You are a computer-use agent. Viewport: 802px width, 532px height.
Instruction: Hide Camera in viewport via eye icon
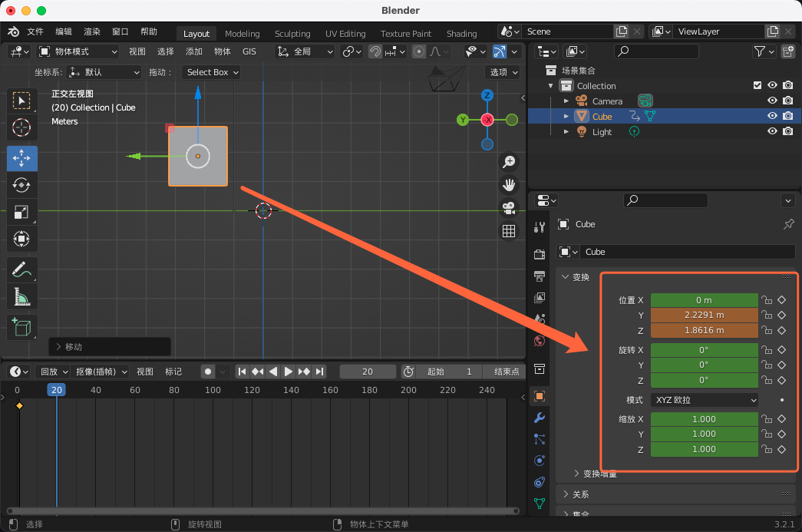(x=772, y=101)
